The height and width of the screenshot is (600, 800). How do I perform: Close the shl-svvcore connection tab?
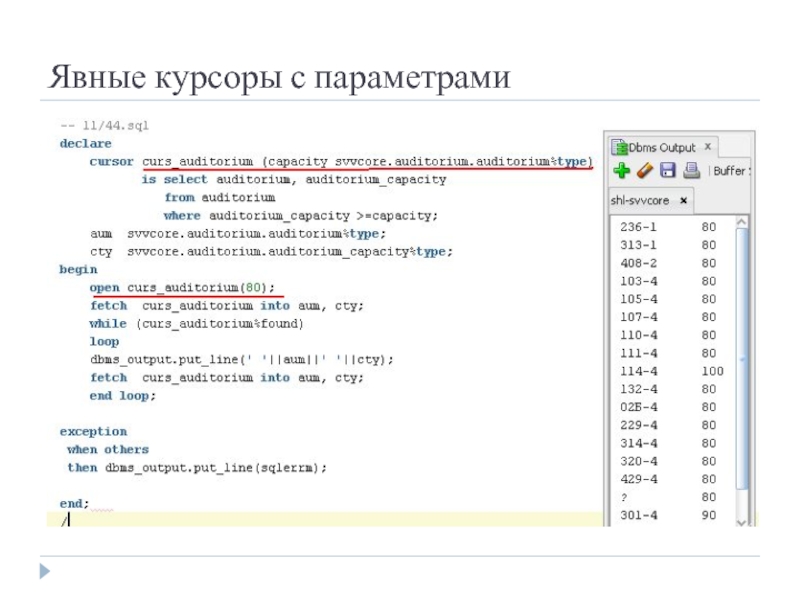click(x=684, y=201)
